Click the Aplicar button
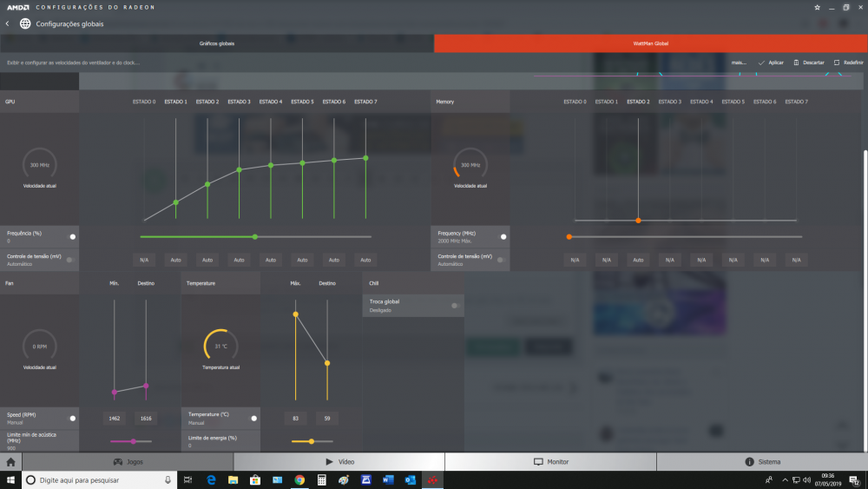The height and width of the screenshot is (489, 868). click(772, 63)
